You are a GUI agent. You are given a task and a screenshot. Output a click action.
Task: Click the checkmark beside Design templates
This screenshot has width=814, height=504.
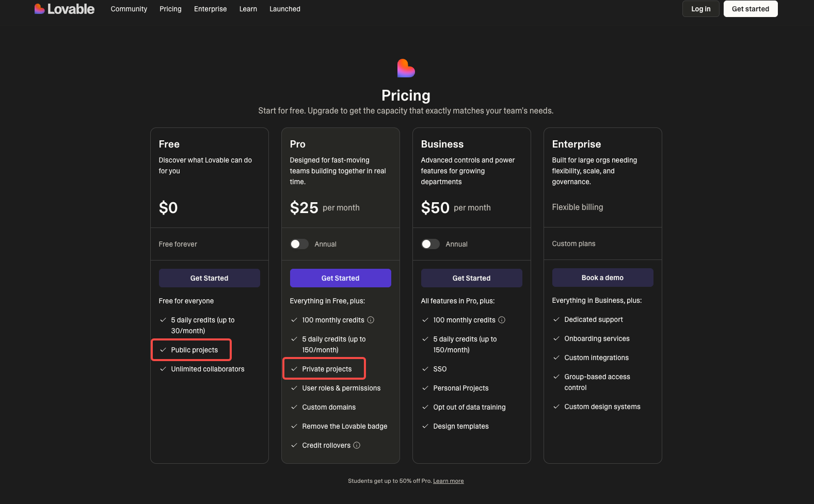(425, 426)
